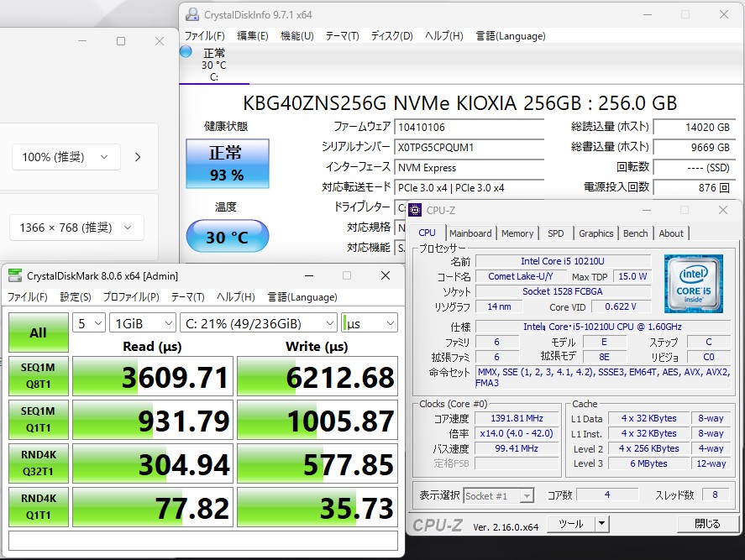Click the 30 °C temperature indicator
This screenshot has width=745, height=560.
pyautogui.click(x=227, y=238)
